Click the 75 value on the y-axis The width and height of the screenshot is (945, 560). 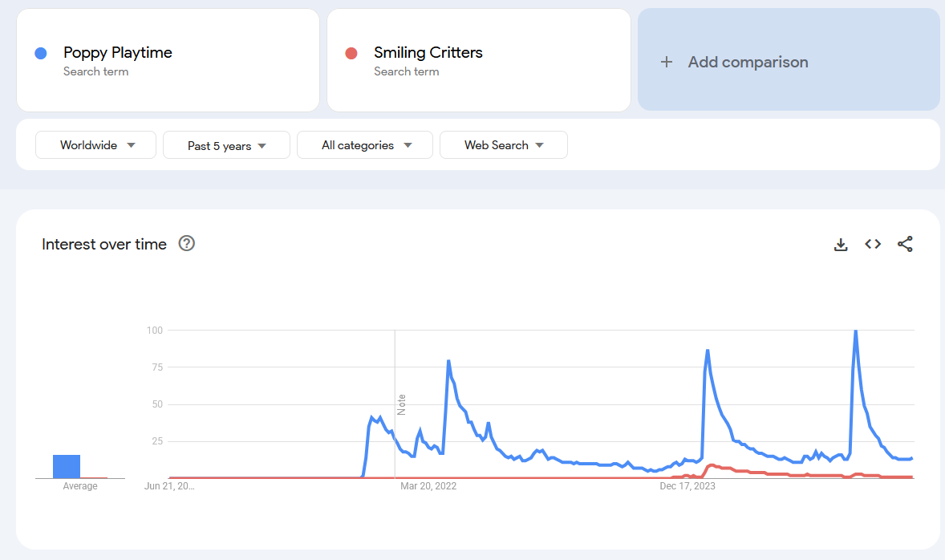click(157, 367)
